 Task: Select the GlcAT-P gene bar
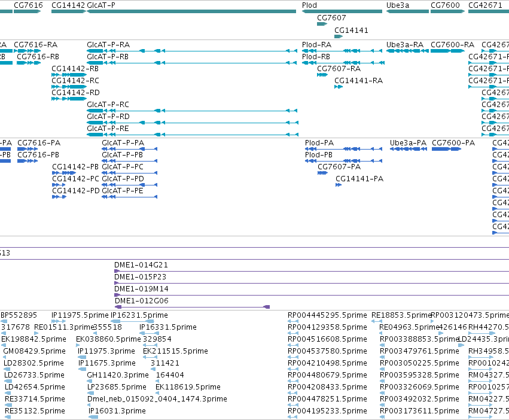pos(191,11)
